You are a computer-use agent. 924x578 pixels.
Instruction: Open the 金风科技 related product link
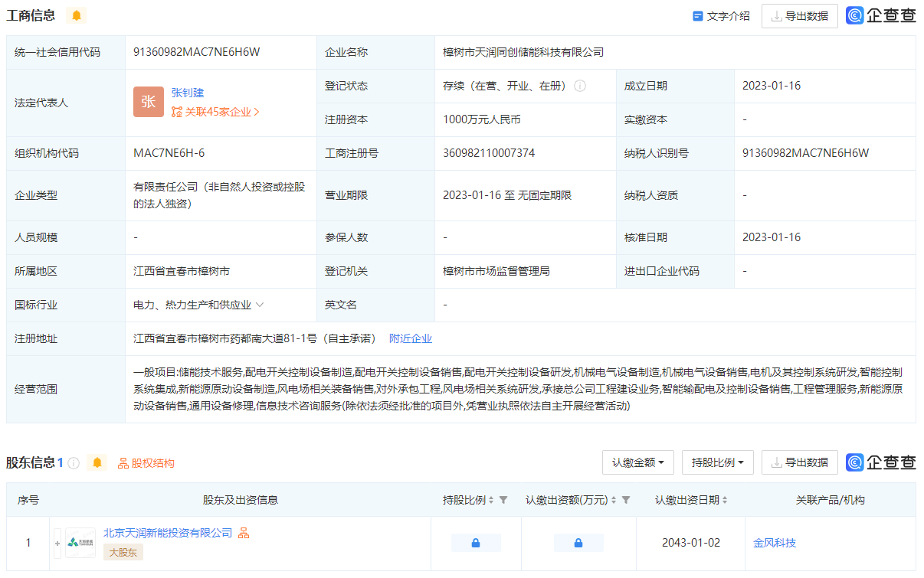coord(775,543)
